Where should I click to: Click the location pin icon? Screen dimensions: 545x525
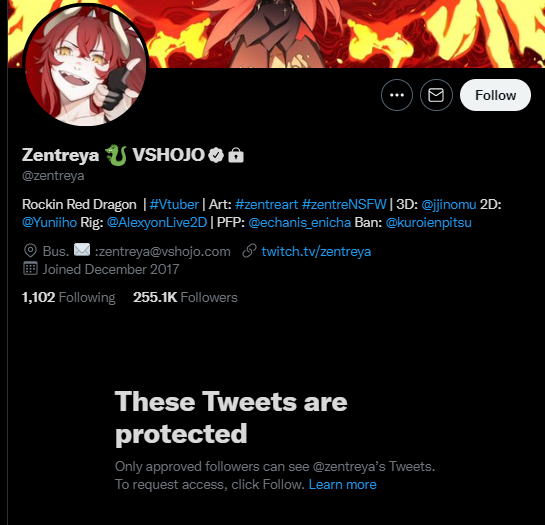(x=30, y=251)
